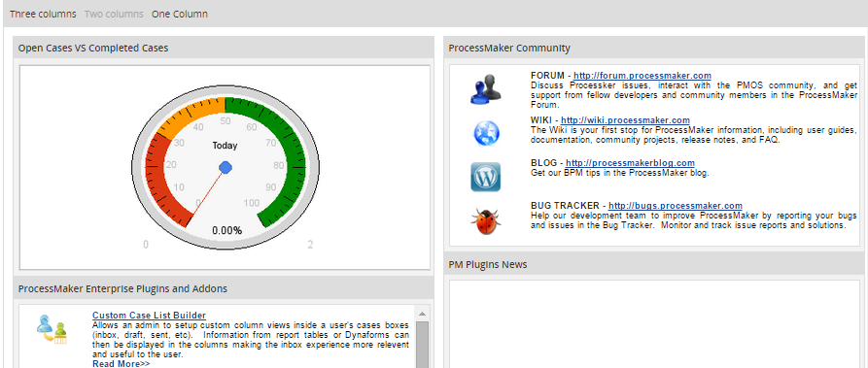Click the WordPress blog icon
Viewport: 868px width, 368px height.
(x=485, y=177)
